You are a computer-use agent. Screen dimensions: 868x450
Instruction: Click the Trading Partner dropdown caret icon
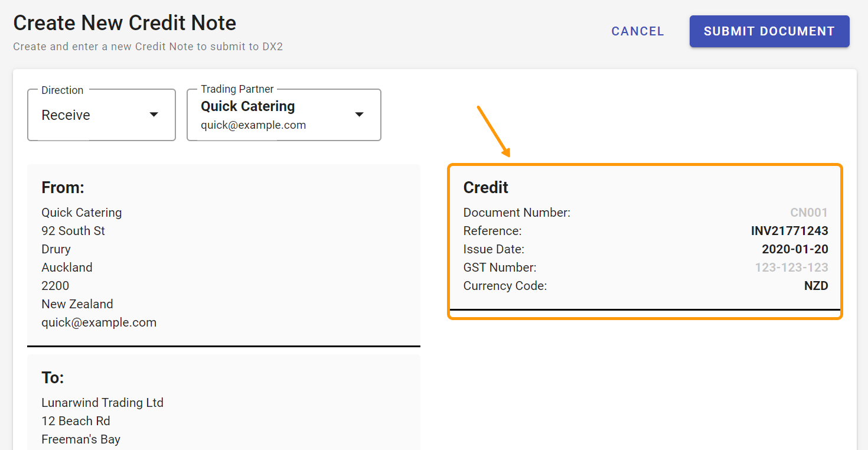click(359, 115)
